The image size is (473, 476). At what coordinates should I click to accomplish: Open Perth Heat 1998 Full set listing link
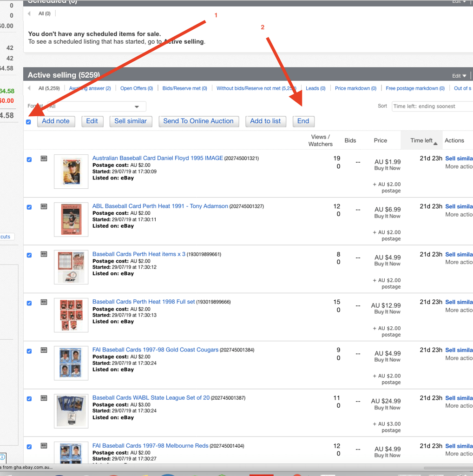point(144,302)
